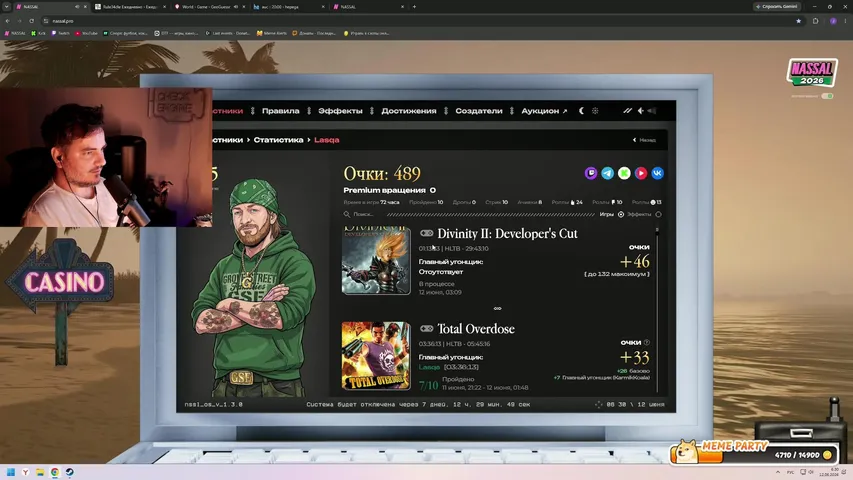The height and width of the screenshot is (480, 853).
Task: Click the fullscreen icon in monitor status bar
Action: (598, 404)
